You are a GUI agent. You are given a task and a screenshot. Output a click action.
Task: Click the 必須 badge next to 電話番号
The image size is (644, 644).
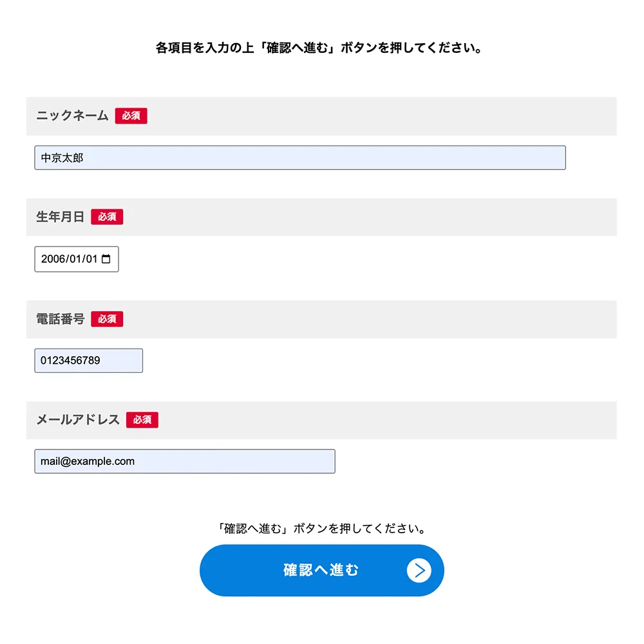point(107,319)
